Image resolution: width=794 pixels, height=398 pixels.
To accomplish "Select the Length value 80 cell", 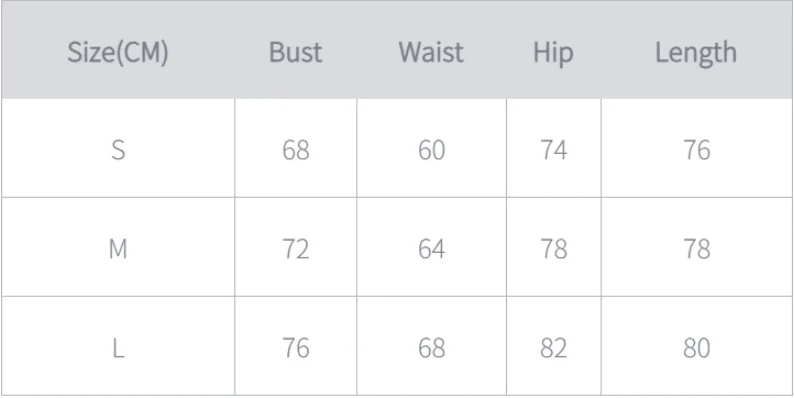I will click(x=697, y=348).
